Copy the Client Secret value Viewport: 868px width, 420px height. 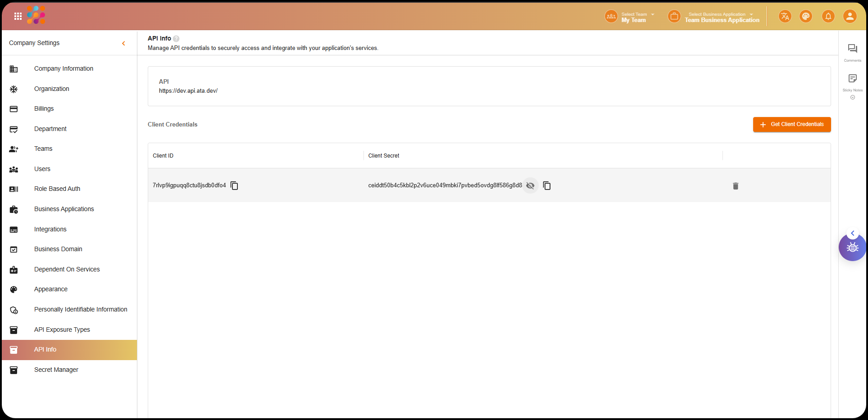pyautogui.click(x=547, y=185)
